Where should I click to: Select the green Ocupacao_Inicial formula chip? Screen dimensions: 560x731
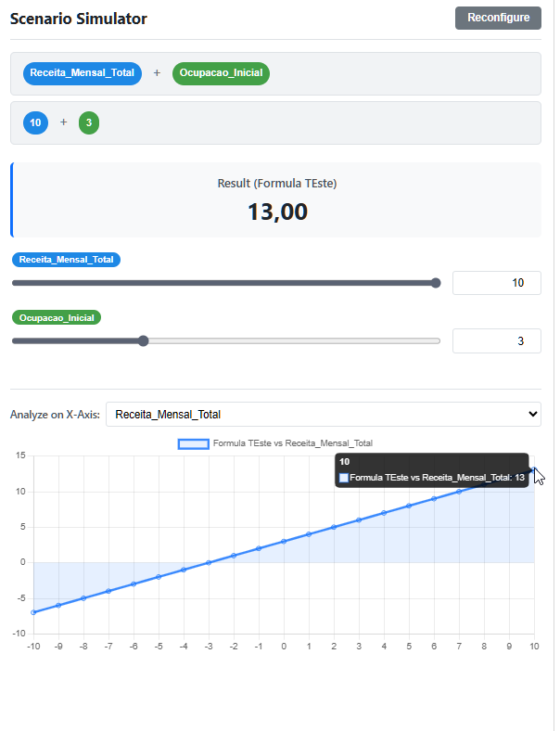click(221, 73)
